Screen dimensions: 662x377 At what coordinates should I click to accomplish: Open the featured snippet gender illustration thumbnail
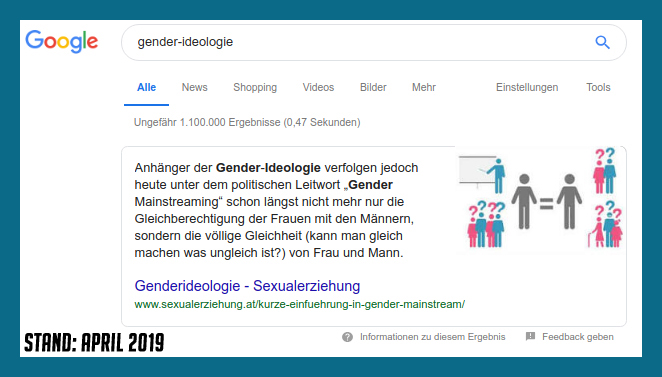pyautogui.click(x=540, y=198)
